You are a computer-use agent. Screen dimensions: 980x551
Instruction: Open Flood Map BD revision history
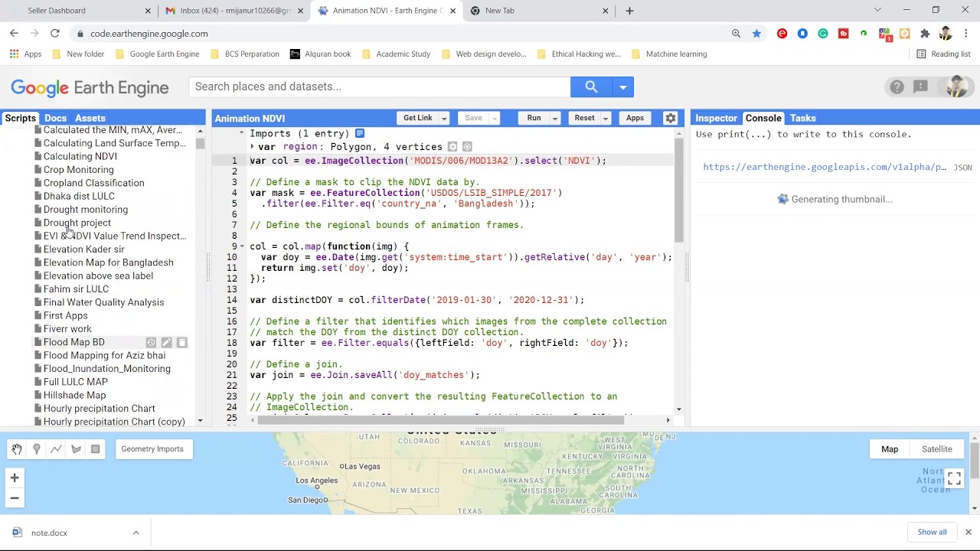[x=151, y=343]
